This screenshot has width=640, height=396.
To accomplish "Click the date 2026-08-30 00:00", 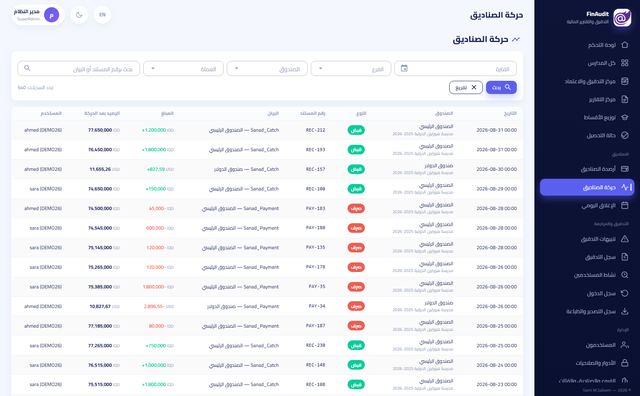I will pos(497,169).
